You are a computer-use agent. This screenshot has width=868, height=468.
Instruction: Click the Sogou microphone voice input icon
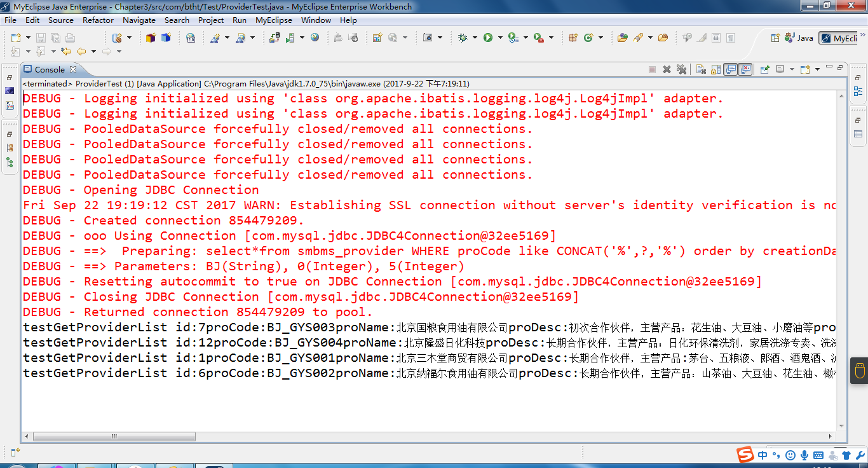(x=804, y=455)
